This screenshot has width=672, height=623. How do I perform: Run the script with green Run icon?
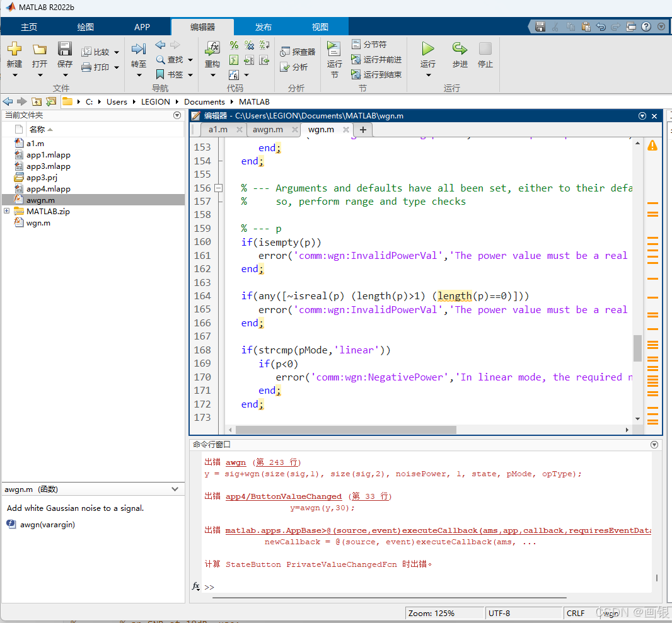(427, 49)
